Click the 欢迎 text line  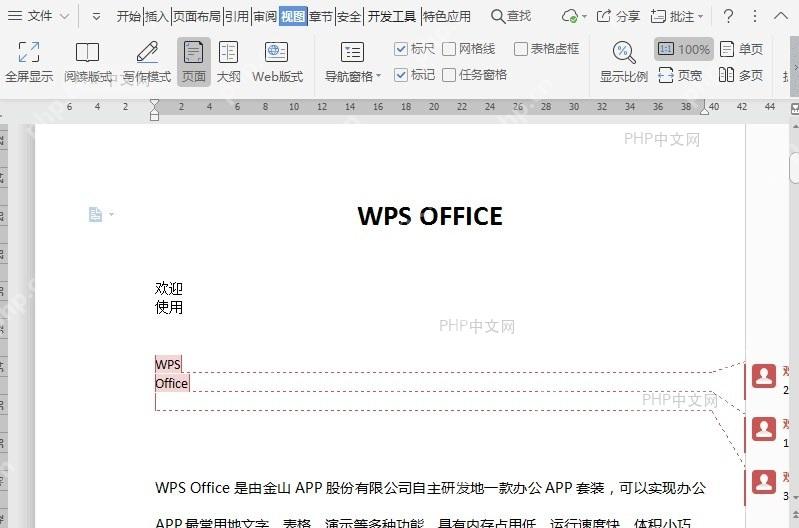tap(169, 288)
